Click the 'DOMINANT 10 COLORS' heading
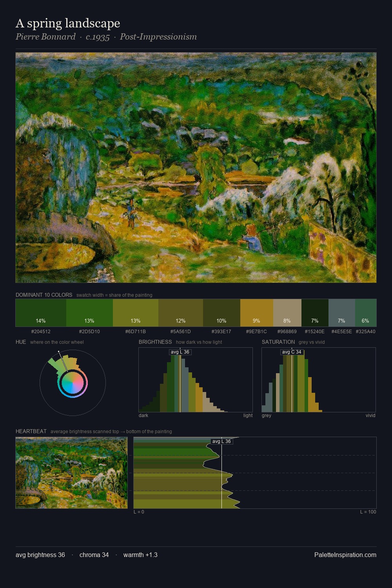This screenshot has width=392, height=588. pyautogui.click(x=44, y=295)
